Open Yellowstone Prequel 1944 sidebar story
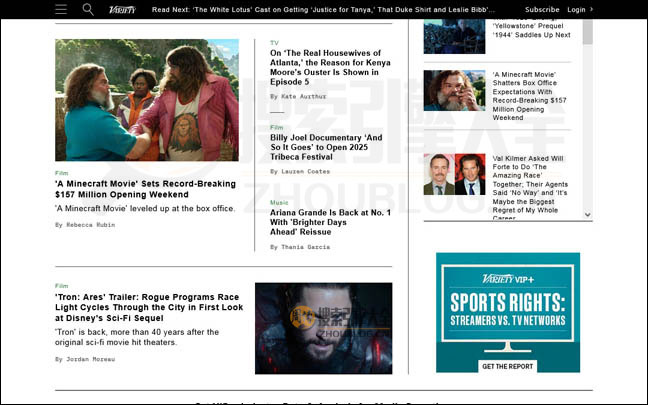The width and height of the screenshot is (648, 405). tap(531, 28)
